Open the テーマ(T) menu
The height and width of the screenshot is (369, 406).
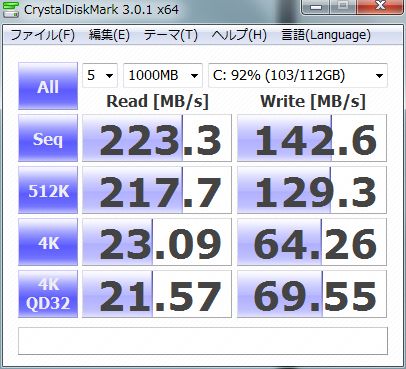click(x=170, y=35)
